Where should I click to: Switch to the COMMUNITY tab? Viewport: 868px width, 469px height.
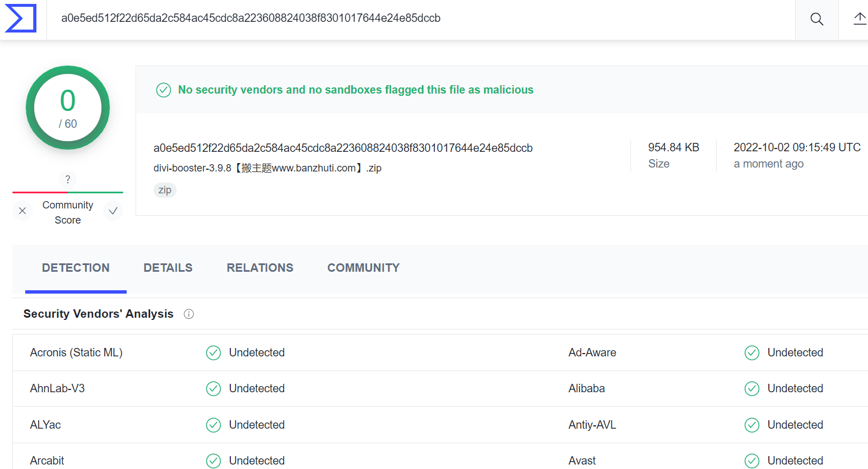[364, 268]
